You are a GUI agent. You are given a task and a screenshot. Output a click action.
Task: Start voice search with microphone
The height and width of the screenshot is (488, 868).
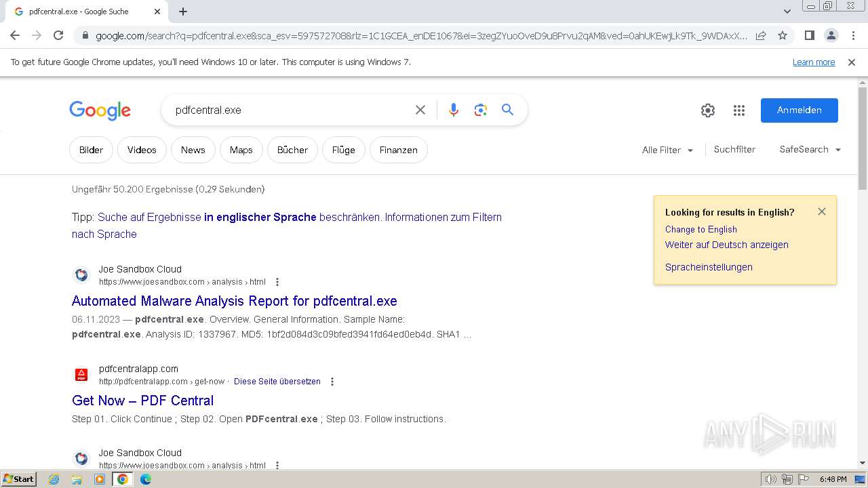click(x=454, y=110)
